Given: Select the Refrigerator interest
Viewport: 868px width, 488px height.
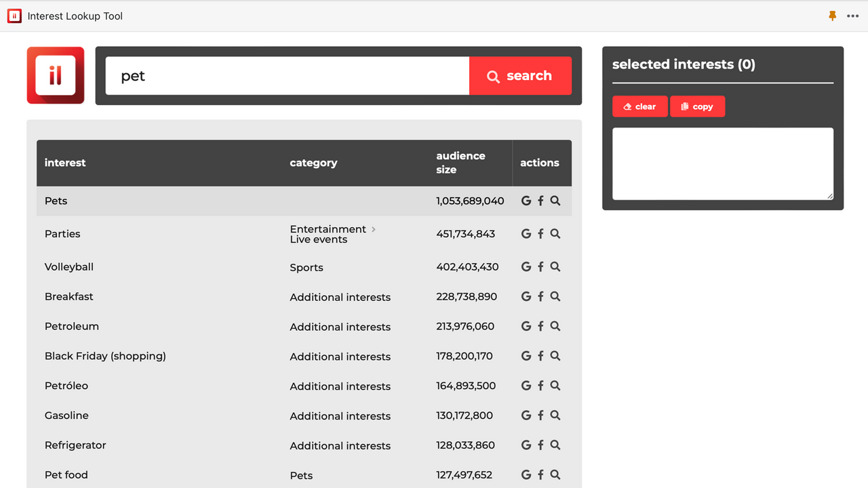Looking at the screenshot, I should (x=75, y=446).
